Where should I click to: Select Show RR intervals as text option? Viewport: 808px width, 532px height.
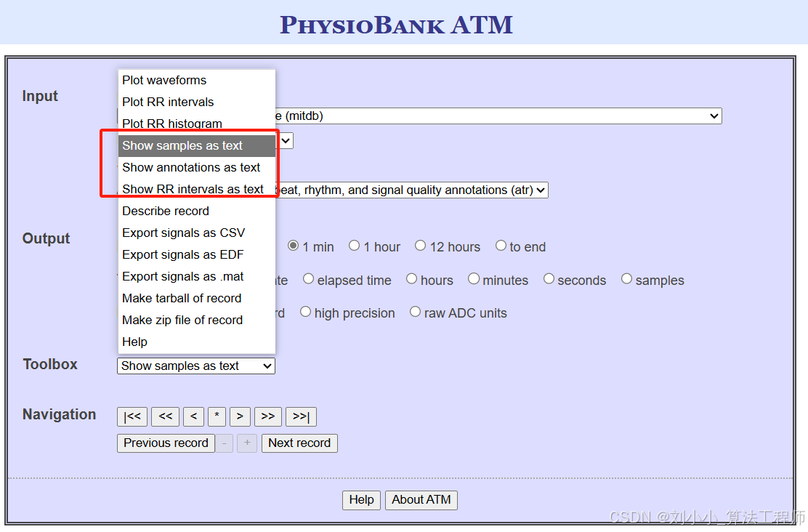(196, 189)
